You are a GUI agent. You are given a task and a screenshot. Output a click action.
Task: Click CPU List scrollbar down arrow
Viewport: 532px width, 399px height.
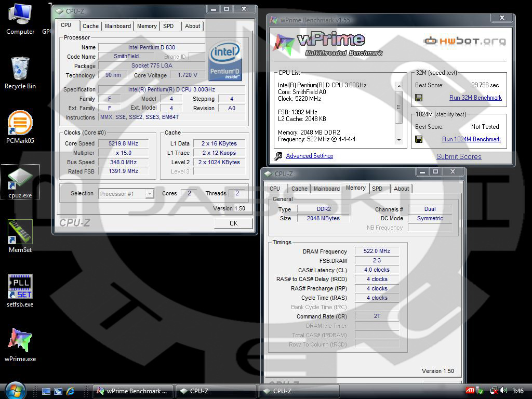(x=399, y=140)
